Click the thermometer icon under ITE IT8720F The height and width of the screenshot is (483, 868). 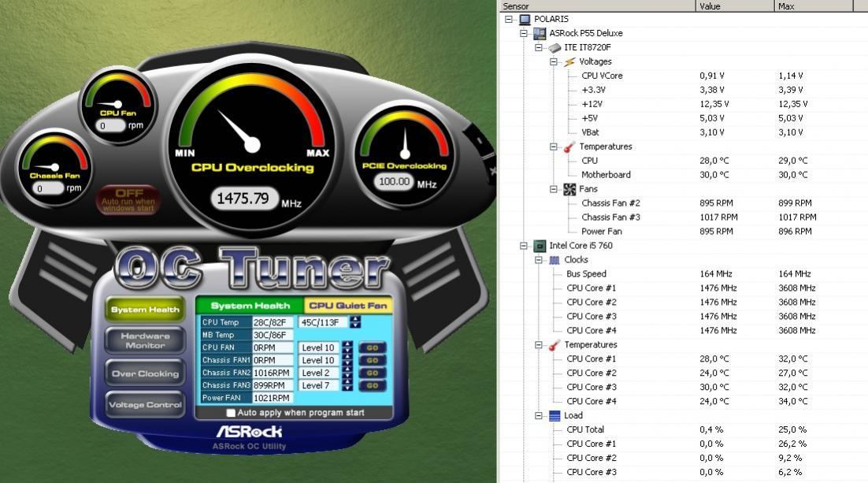coord(569,147)
